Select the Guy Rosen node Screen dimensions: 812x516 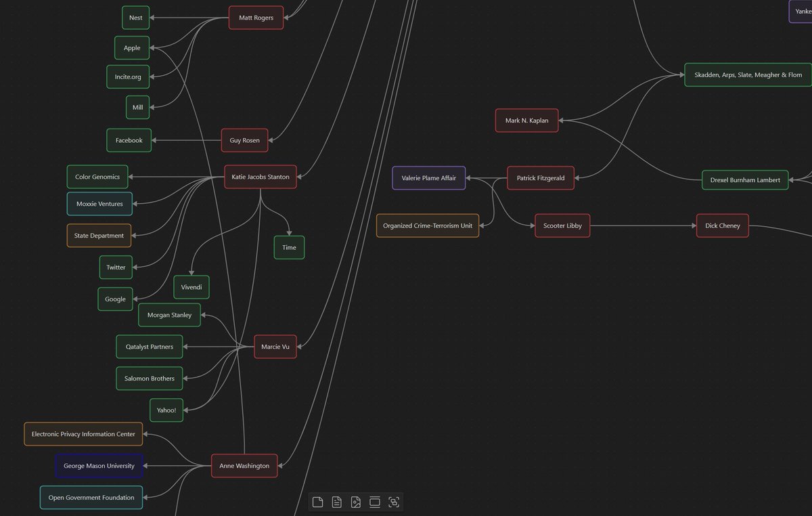coord(244,140)
